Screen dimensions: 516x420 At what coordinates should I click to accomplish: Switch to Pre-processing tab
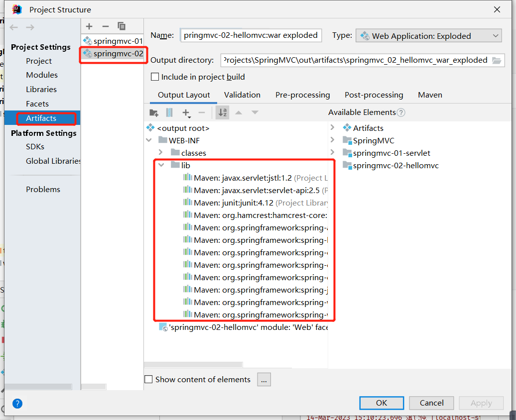coord(303,95)
